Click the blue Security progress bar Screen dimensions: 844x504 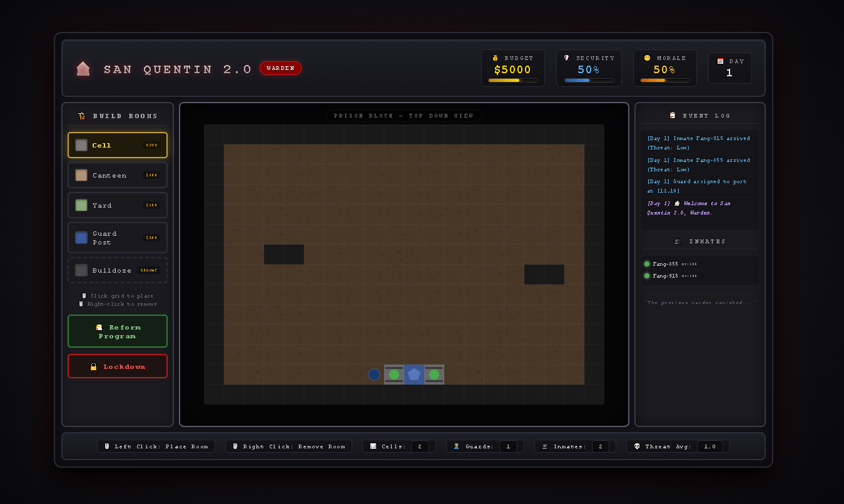point(589,80)
